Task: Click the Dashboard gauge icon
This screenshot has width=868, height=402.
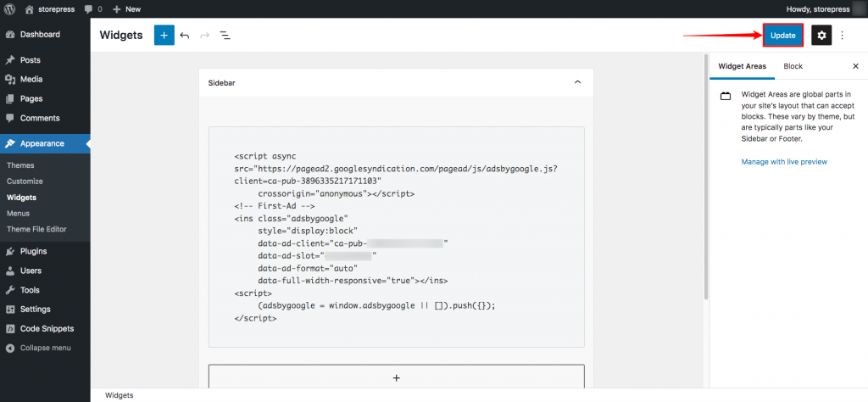Action: tap(10, 34)
